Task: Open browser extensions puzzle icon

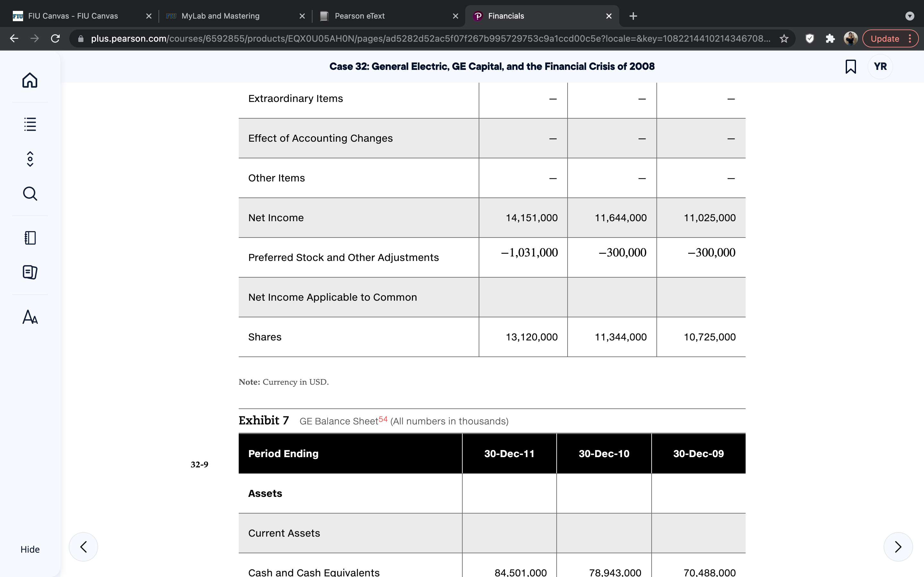Action: coord(830,38)
